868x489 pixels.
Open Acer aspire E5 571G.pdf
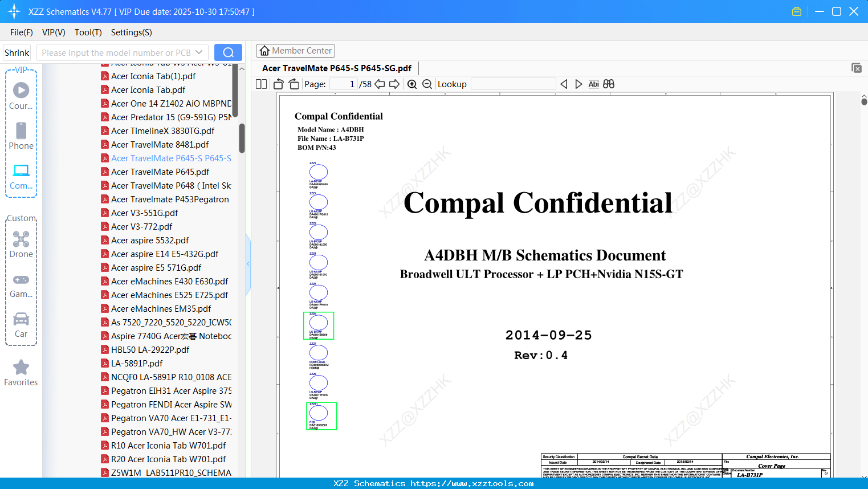156,267
